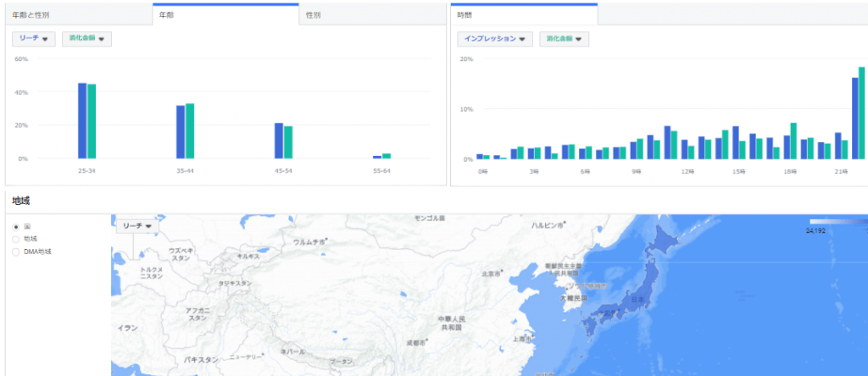This screenshot has height=376, width=868.
Task: Switch to the 年齢と性別 tab
Action: coord(31,15)
